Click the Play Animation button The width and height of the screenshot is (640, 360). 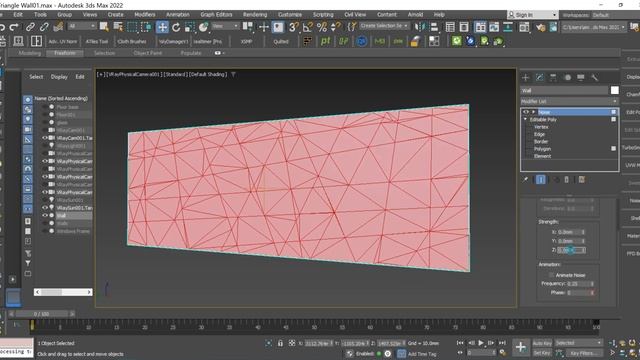coord(481,343)
